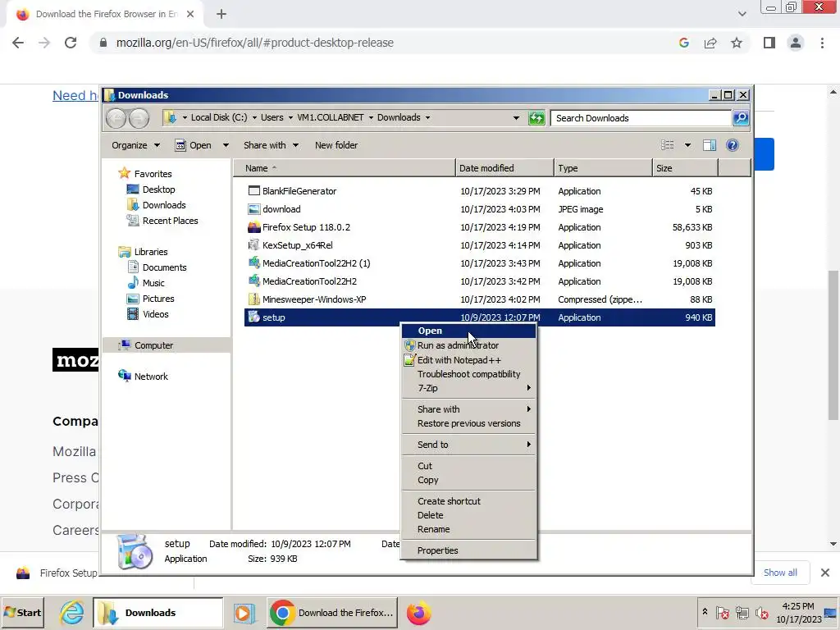The image size is (840, 630).
Task: Open the Send to submenu
Action: 468,445
